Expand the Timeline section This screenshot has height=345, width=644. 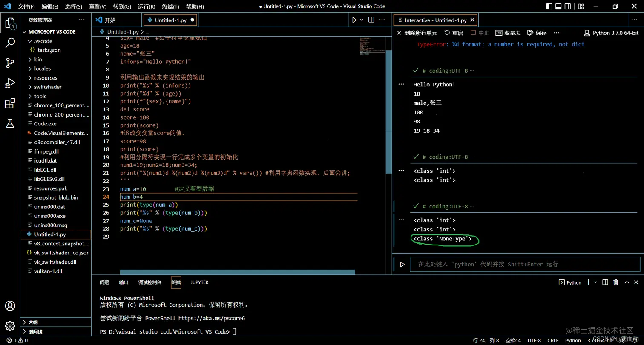click(55, 331)
